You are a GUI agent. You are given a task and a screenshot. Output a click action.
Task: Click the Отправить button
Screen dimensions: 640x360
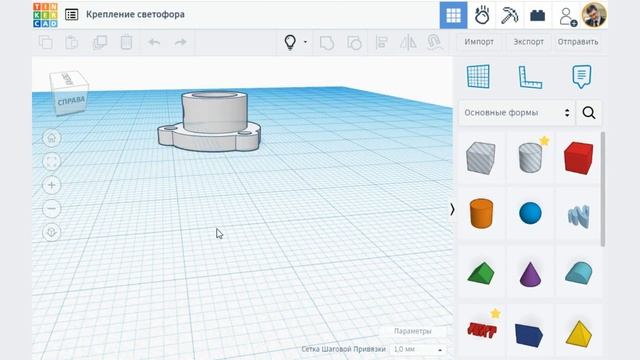(x=578, y=42)
